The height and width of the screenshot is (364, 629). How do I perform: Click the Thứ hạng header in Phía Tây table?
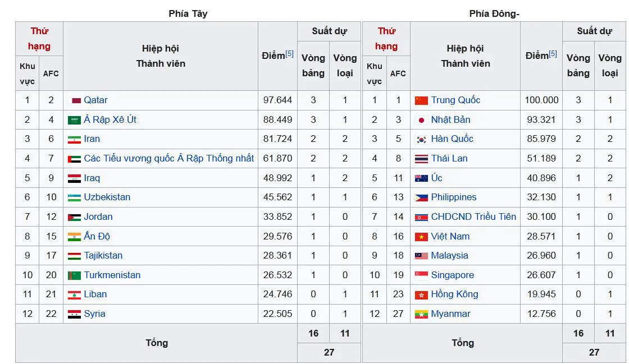click(39, 39)
